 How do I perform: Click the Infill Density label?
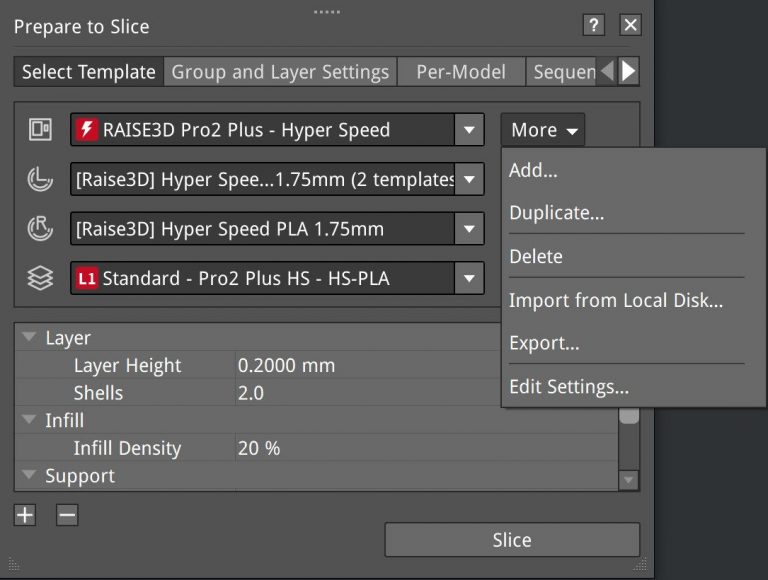pos(127,448)
